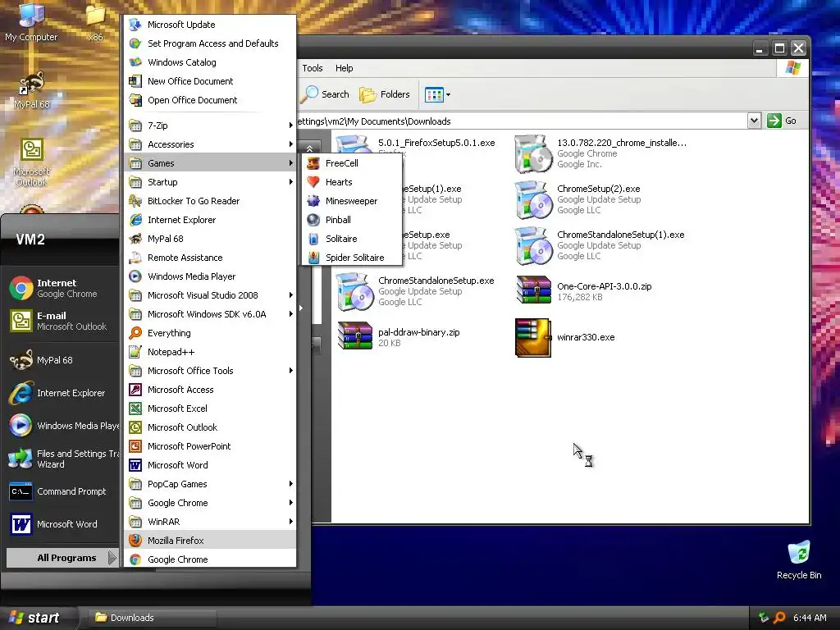Click Search button in Explorer toolbar
Viewport: 840px width, 630px height.
click(x=325, y=94)
